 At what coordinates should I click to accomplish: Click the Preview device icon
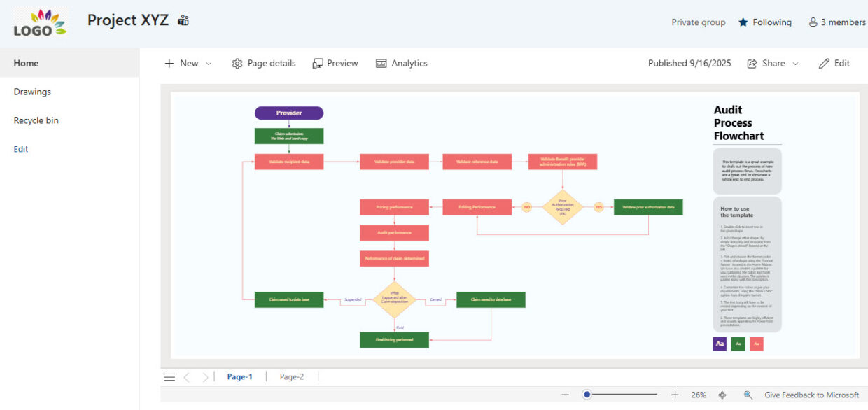(x=318, y=64)
